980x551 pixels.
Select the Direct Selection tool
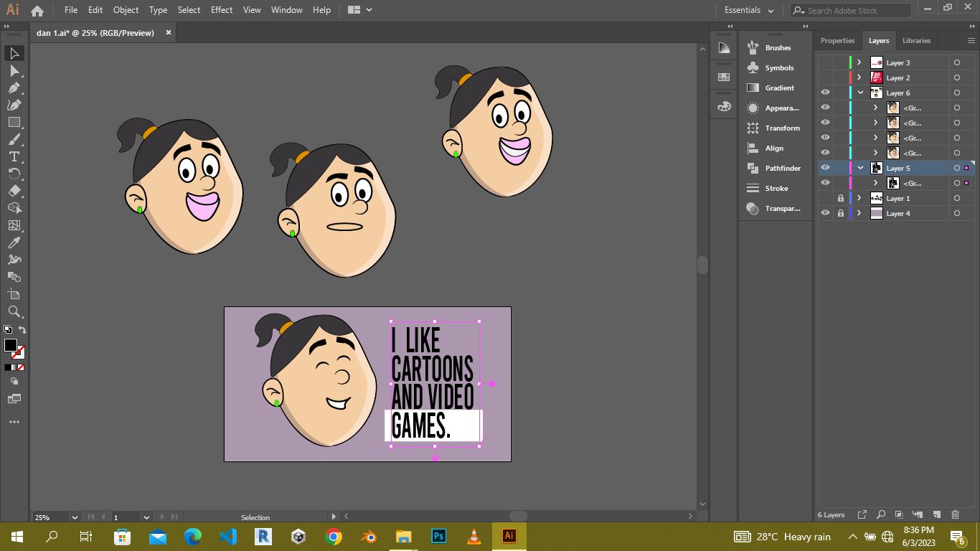pos(14,70)
